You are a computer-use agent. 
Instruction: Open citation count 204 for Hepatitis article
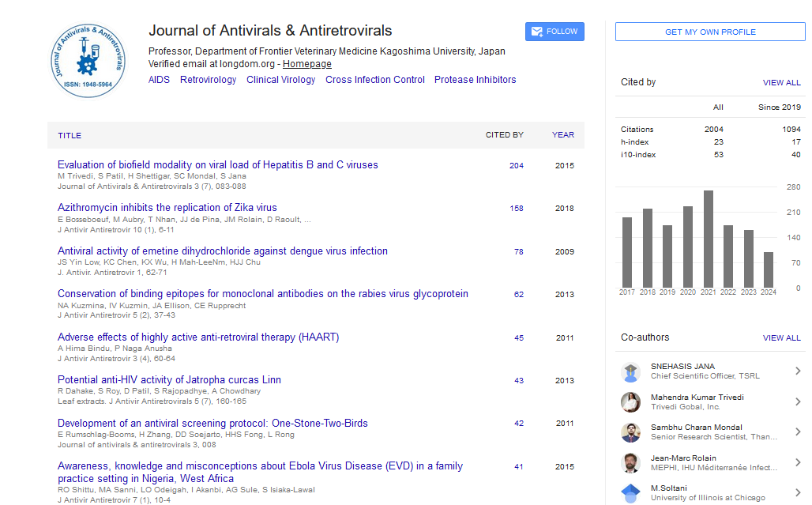pos(517,166)
